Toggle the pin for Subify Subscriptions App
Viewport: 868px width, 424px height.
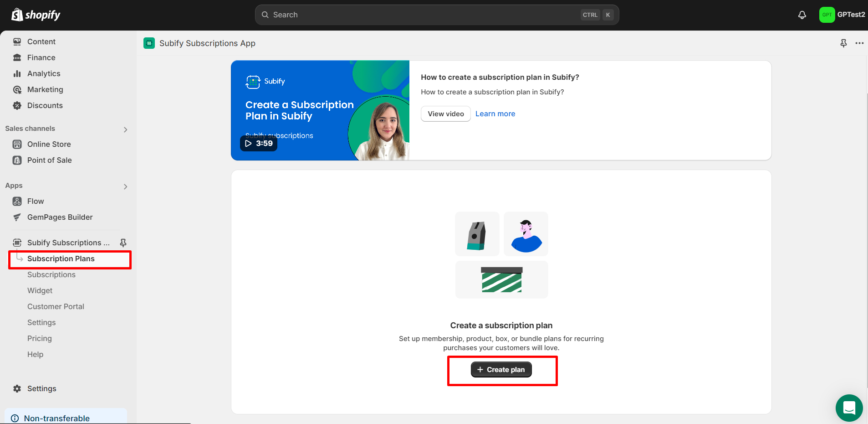pos(123,242)
